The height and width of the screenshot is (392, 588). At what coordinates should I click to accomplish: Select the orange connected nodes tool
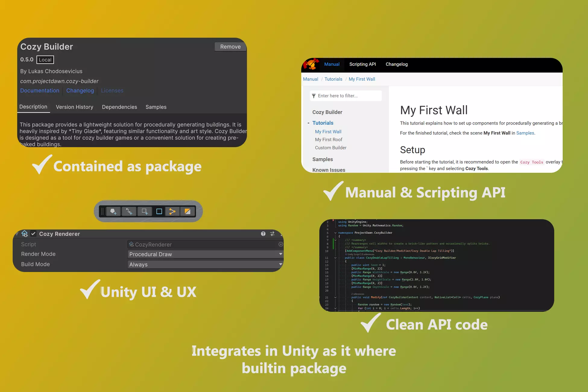click(172, 211)
